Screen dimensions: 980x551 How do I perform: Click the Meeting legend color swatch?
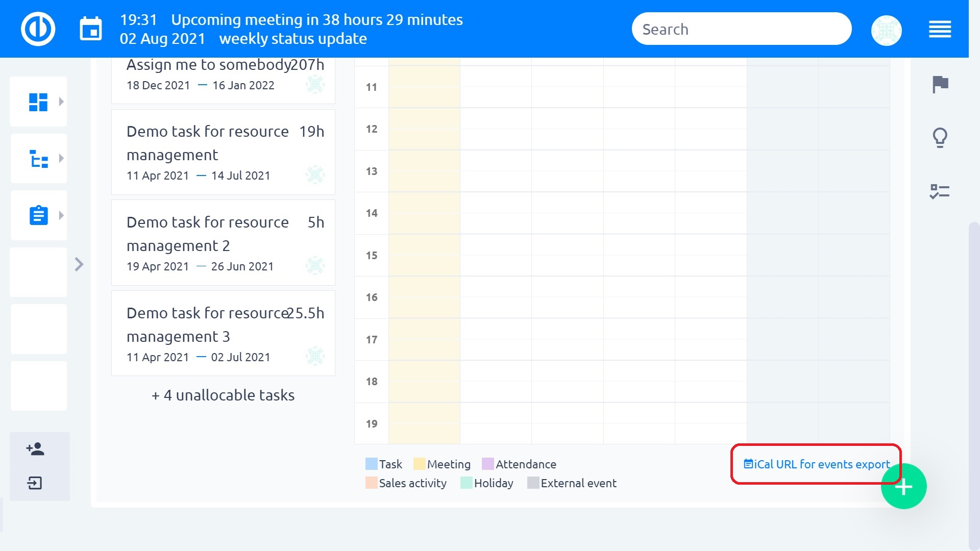click(x=419, y=464)
